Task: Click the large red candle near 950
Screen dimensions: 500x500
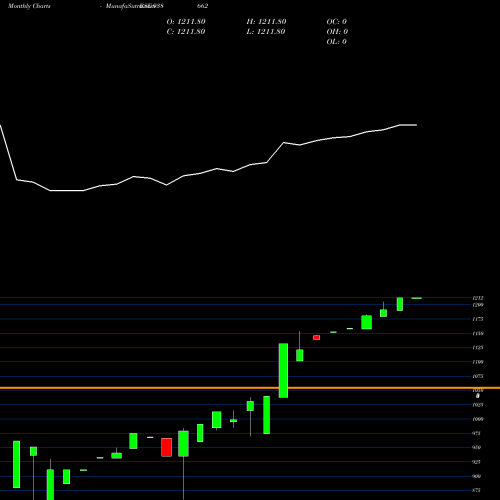Action: (167, 447)
